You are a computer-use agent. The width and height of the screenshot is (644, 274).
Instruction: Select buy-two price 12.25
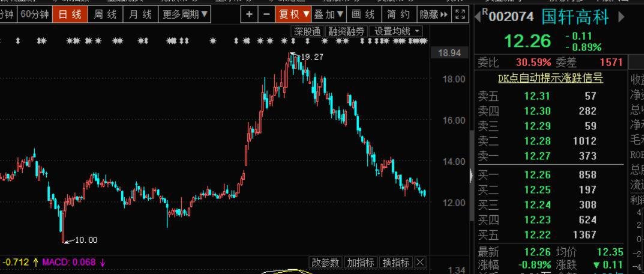(537, 189)
